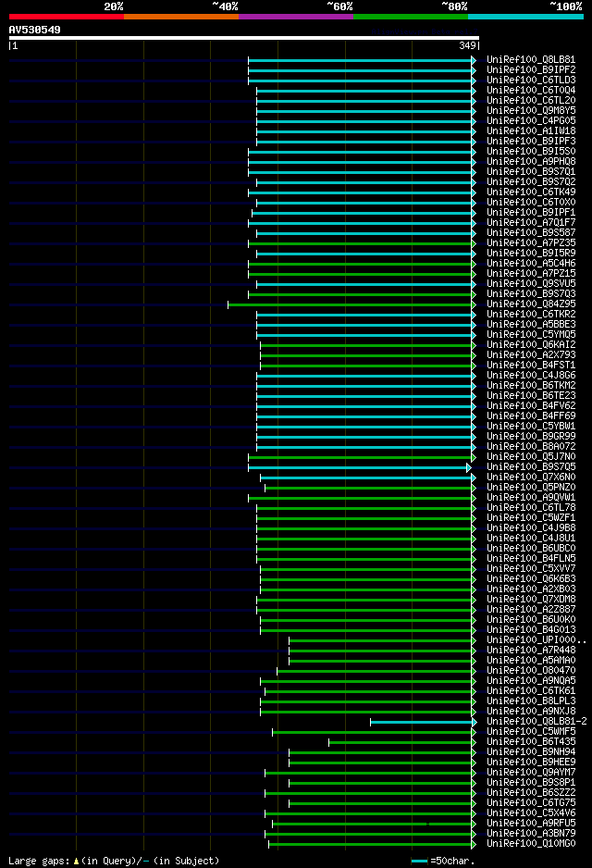The width and height of the screenshot is (592, 868).
Task: Select the UniRef100_B8LPL3 hit name
Action: [x=531, y=701]
